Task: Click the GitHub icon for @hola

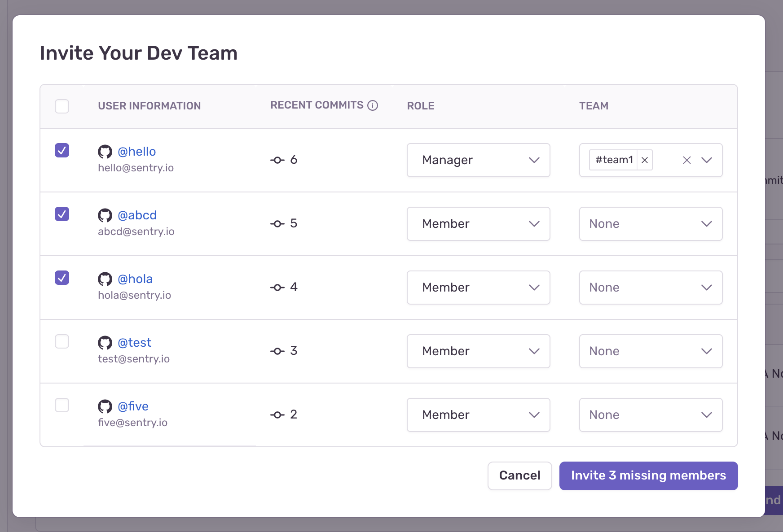Action: tap(105, 279)
